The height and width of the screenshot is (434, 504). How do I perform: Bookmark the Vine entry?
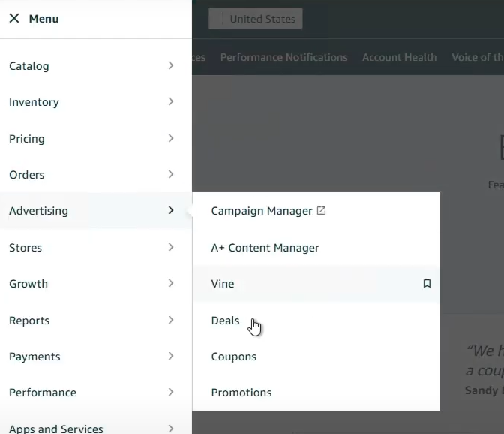pos(427,283)
